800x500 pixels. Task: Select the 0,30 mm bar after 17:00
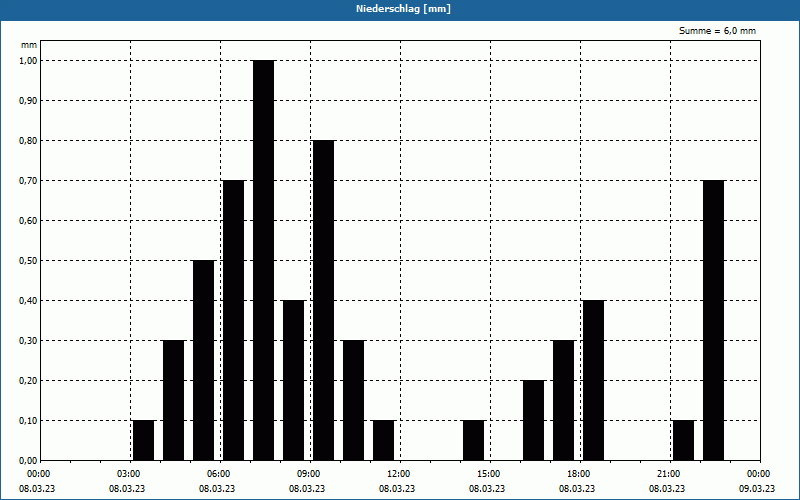(x=563, y=400)
